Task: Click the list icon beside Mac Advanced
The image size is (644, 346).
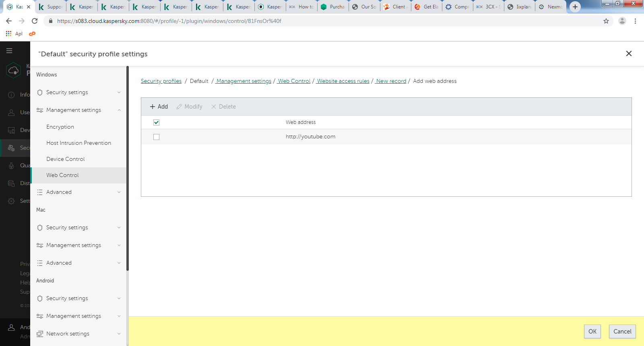Action: pos(40,263)
